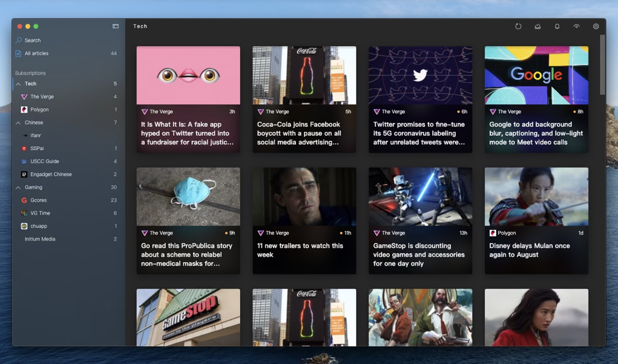Click the Search field label
The height and width of the screenshot is (364, 618).
point(33,40)
